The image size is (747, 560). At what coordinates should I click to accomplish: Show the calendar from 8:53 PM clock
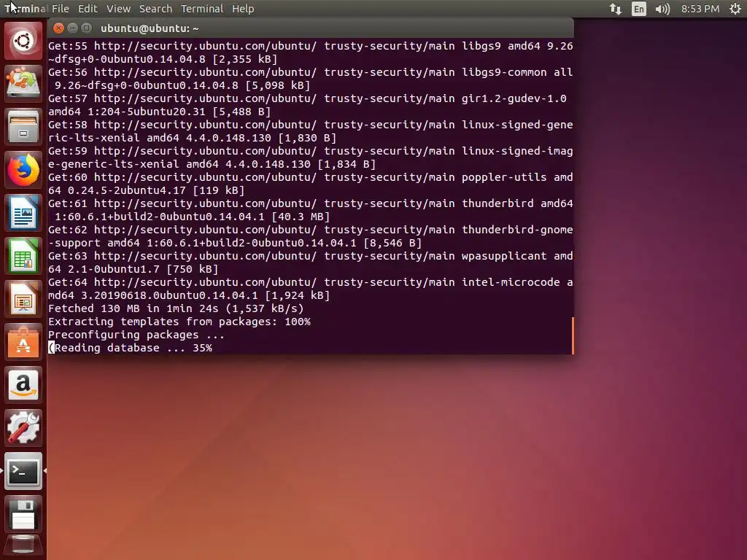point(700,9)
